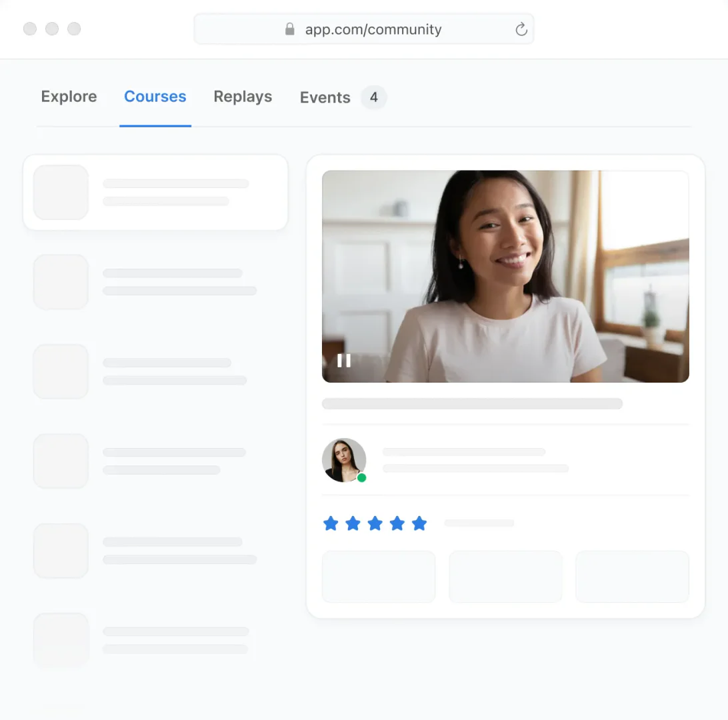Pause the video with the pause button

[344, 361]
